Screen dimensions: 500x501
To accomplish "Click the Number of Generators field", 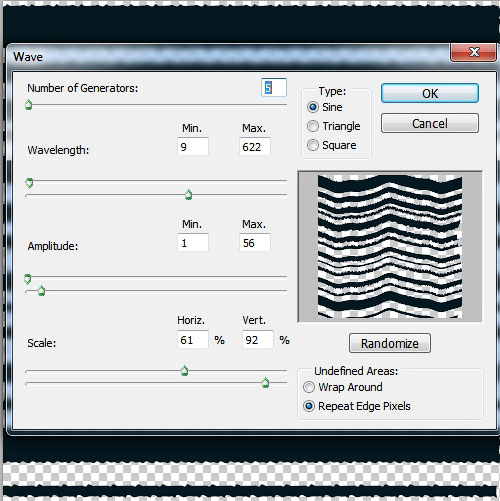I will pos(274,88).
